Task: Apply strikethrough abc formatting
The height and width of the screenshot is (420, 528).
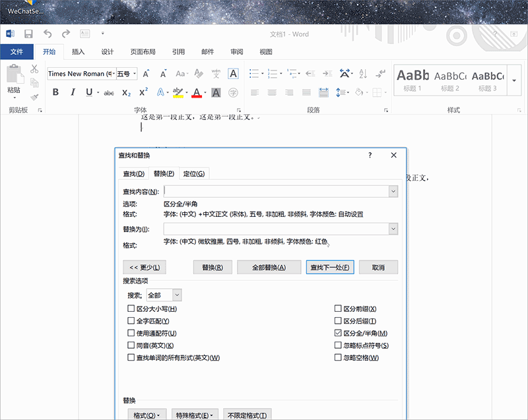Action: 108,93
